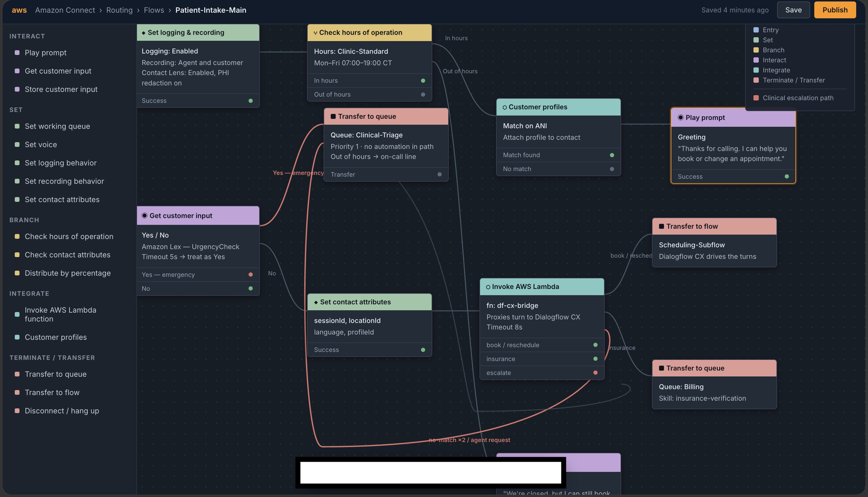Screen dimensions: 868x497
Task: Click Yes — emergency output port
Action: pyautogui.click(x=251, y=275)
